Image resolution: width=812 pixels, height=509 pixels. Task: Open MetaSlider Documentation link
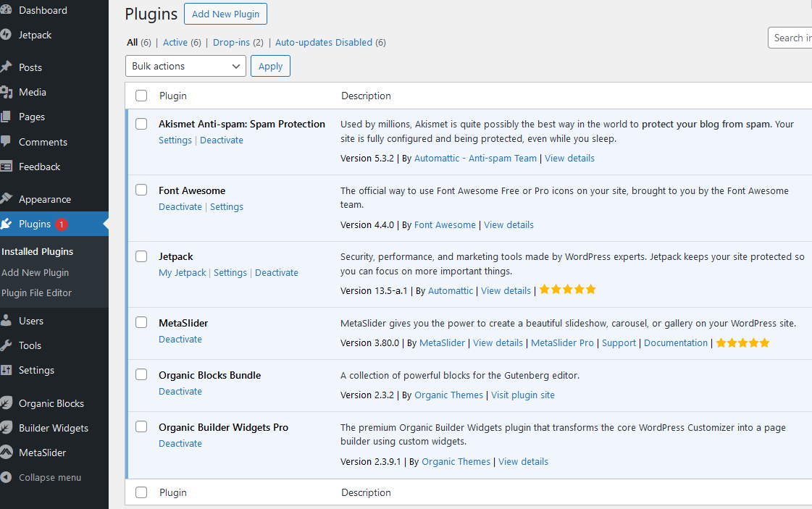pyautogui.click(x=676, y=342)
